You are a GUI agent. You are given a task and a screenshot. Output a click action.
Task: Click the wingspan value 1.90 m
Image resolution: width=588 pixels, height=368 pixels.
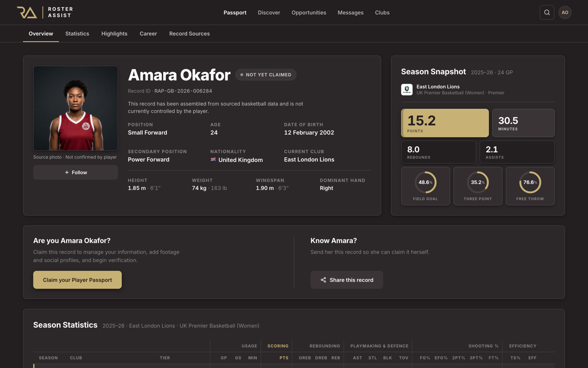265,188
